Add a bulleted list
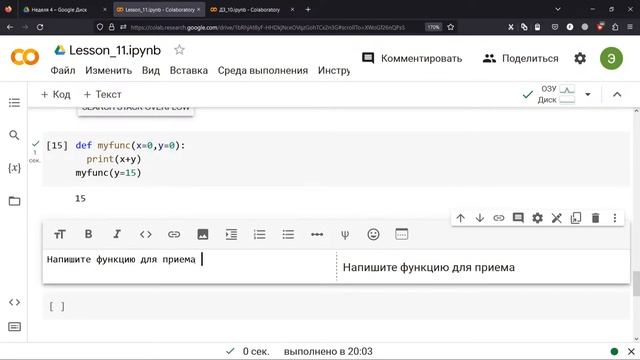This screenshot has width=640, height=360. pyautogui.click(x=288, y=234)
